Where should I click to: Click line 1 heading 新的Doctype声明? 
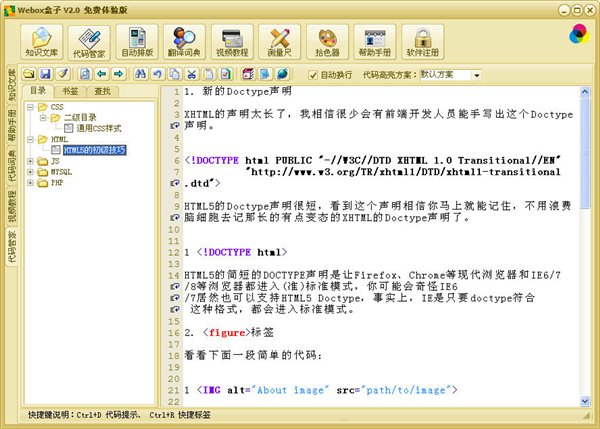(238, 91)
